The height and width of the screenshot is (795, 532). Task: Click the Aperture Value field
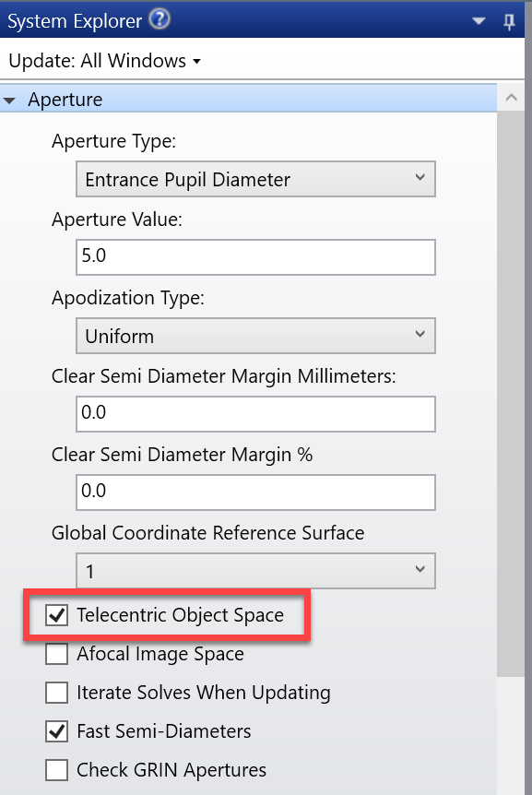pyautogui.click(x=255, y=257)
